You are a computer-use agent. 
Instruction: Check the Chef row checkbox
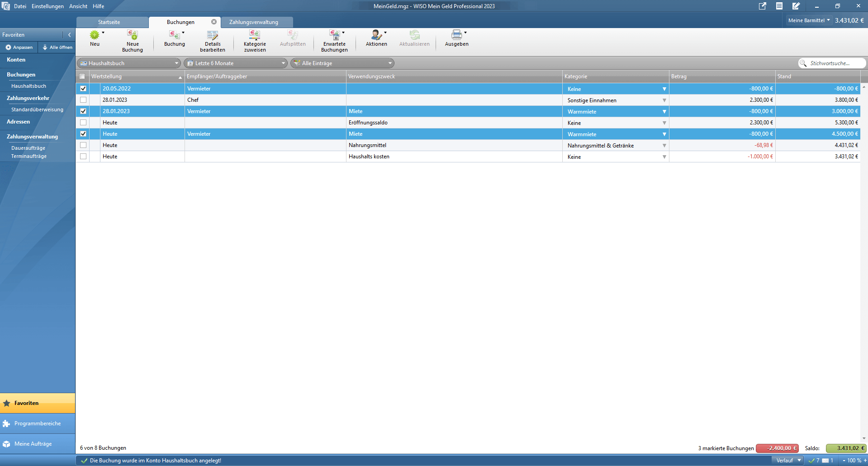tap(83, 100)
